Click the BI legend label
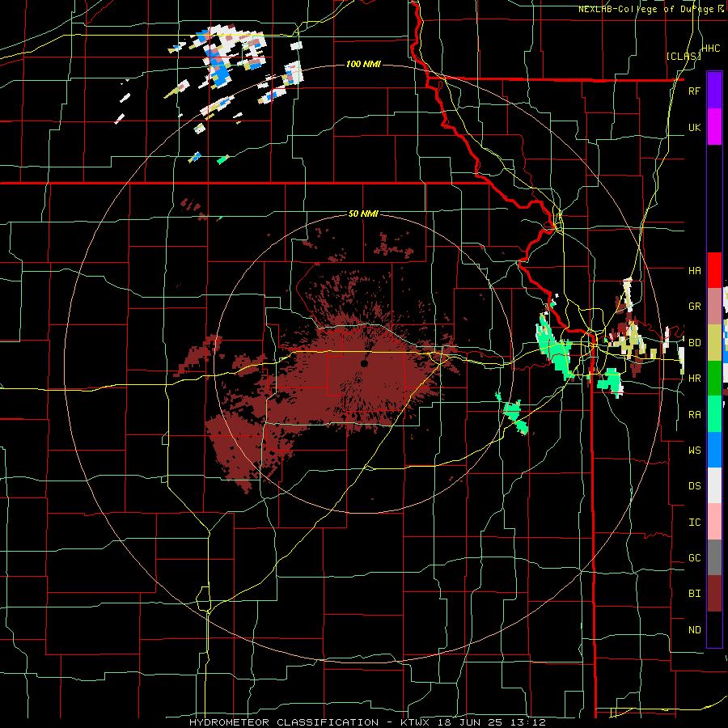Image resolution: width=728 pixels, height=728 pixels. click(x=694, y=594)
